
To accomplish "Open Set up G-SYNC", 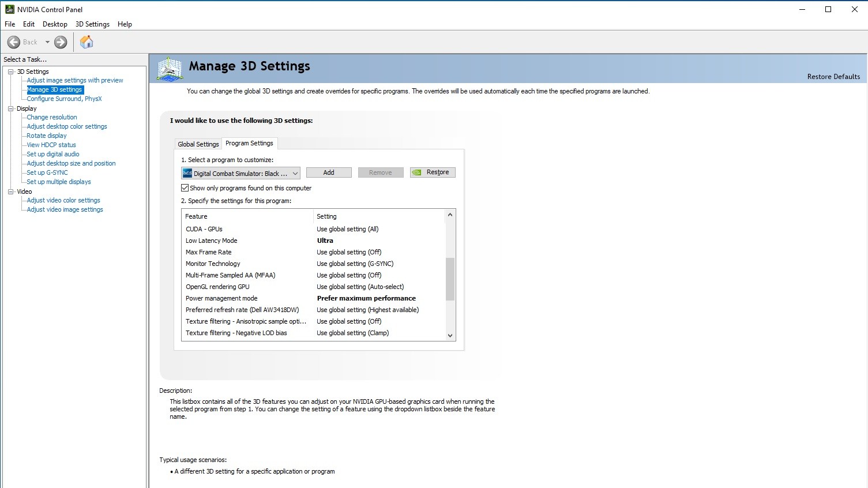I will point(47,172).
